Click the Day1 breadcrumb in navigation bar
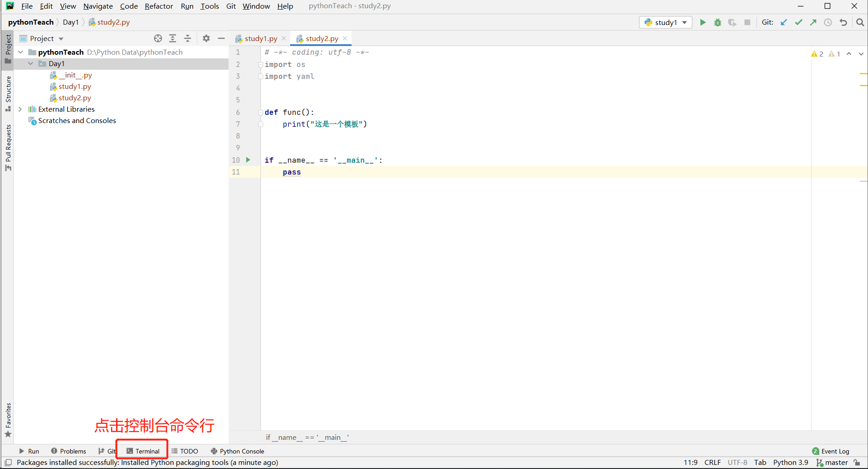Viewport: 868px width, 469px height. [x=71, y=22]
